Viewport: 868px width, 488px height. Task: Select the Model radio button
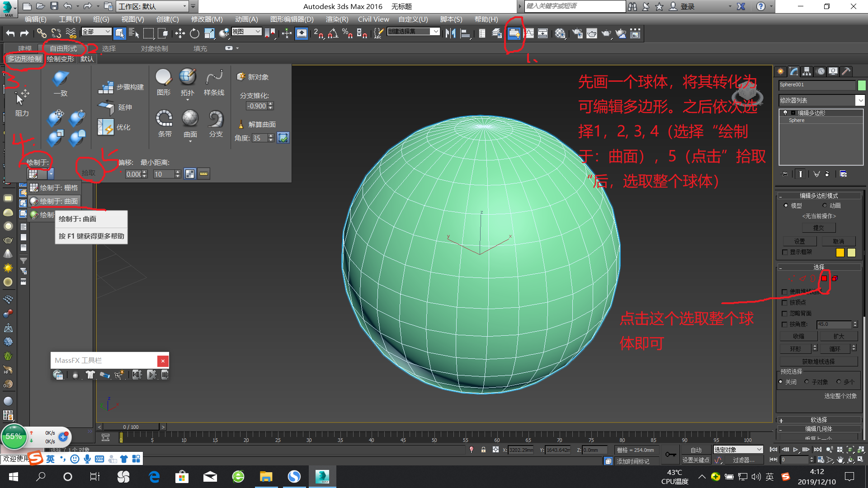[786, 206]
